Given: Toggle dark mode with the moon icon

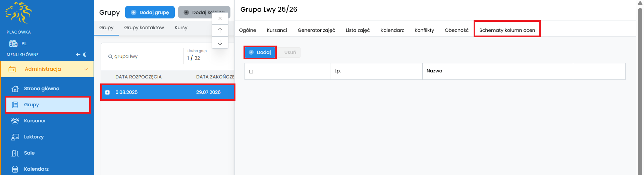Looking at the screenshot, I should point(85,55).
